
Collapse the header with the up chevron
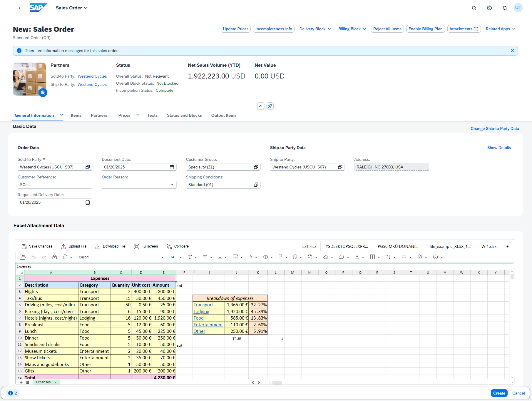(x=261, y=106)
